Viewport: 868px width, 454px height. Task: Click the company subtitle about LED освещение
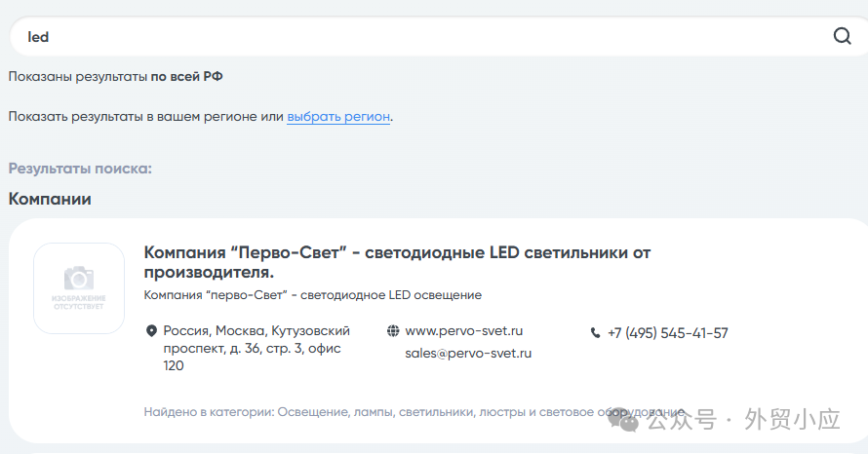pyautogui.click(x=312, y=295)
